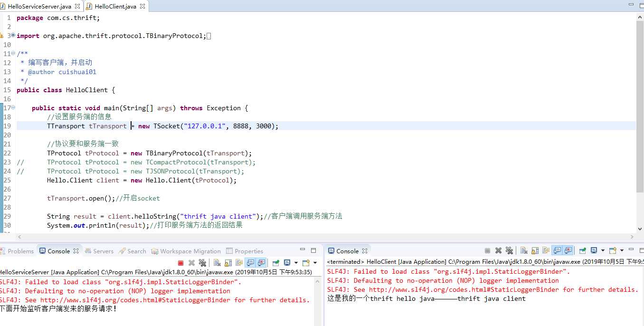Toggle show console on standard error, right console

568,250
